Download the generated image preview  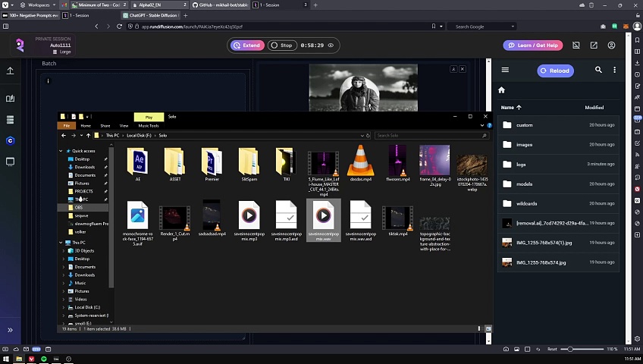[453, 69]
